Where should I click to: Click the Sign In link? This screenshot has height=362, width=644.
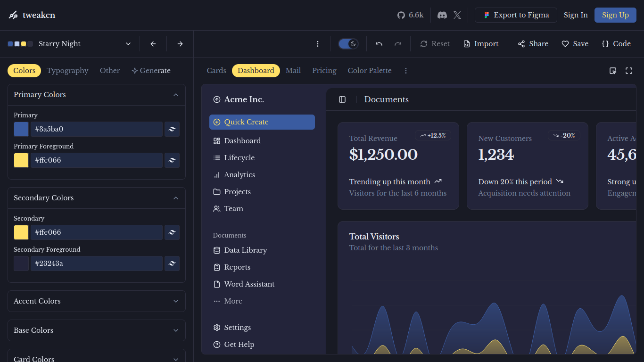576,15
